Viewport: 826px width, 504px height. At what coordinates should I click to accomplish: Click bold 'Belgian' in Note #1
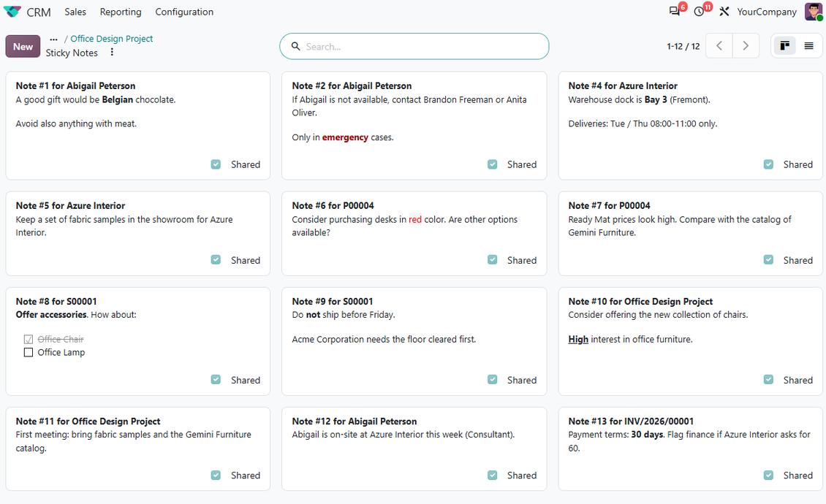tap(118, 99)
